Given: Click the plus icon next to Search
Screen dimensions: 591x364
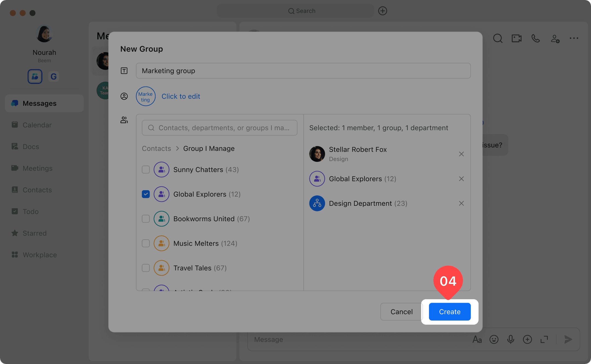Looking at the screenshot, I should coord(383,11).
